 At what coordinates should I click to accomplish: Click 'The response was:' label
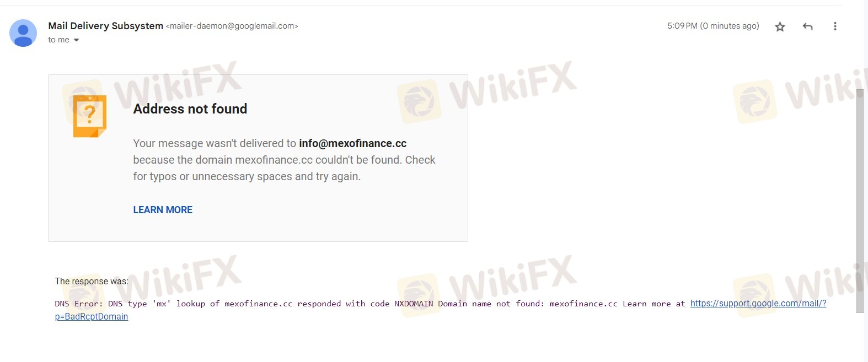pos(92,282)
